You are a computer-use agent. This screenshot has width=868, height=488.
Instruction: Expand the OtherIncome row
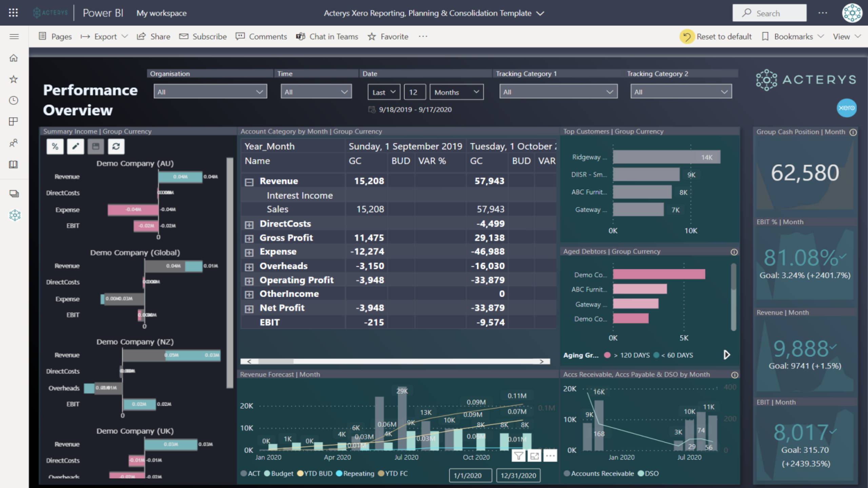(x=249, y=294)
